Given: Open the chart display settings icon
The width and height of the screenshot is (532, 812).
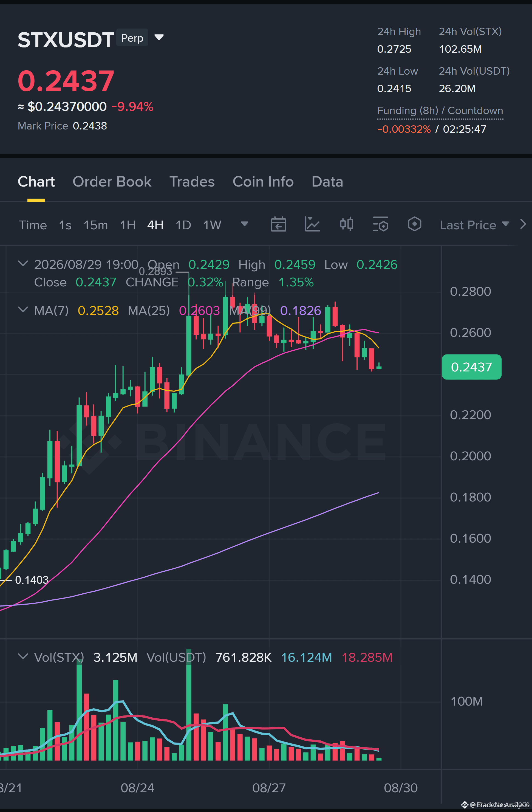Looking at the screenshot, I should pos(381,224).
